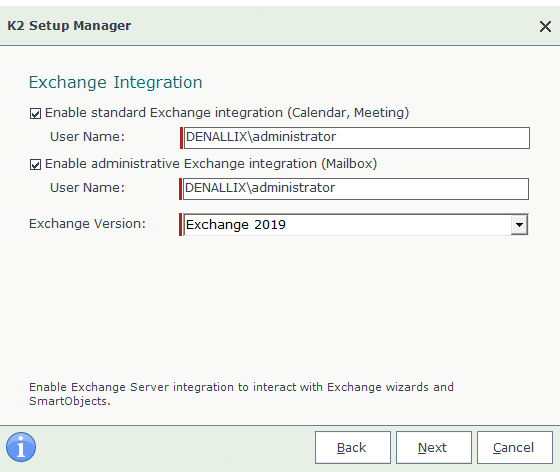This screenshot has height=472, width=560.
Task: Toggle the standard Exchange integration checkbox
Action: [35, 114]
